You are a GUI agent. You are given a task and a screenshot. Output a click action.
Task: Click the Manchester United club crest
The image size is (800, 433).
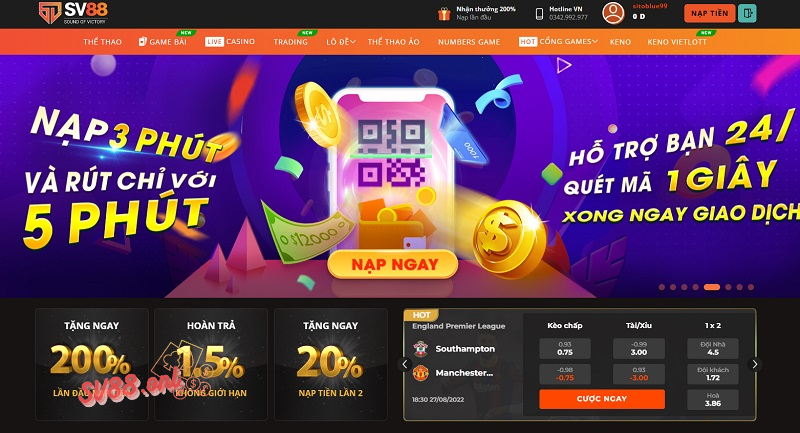[420, 373]
